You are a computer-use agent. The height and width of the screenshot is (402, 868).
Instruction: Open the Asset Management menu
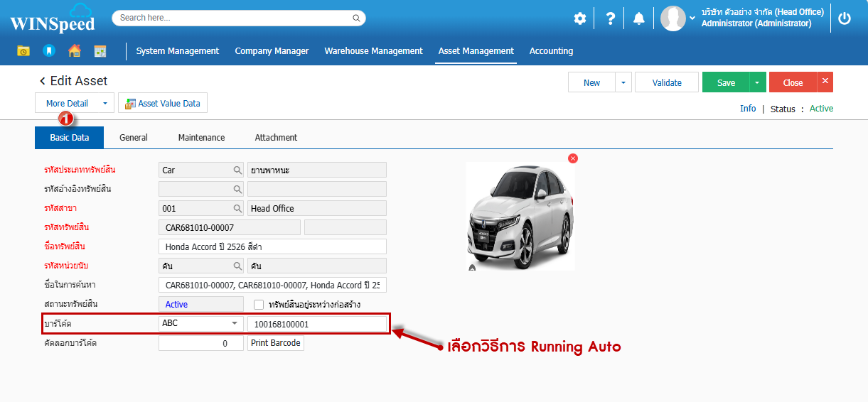476,51
